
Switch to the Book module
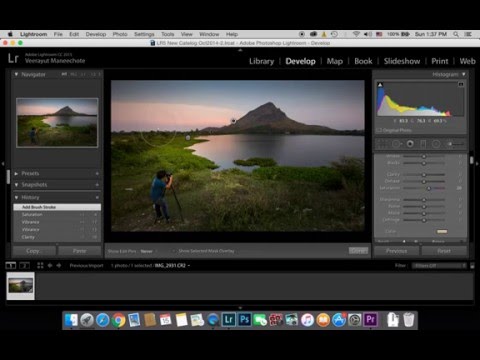(x=363, y=61)
